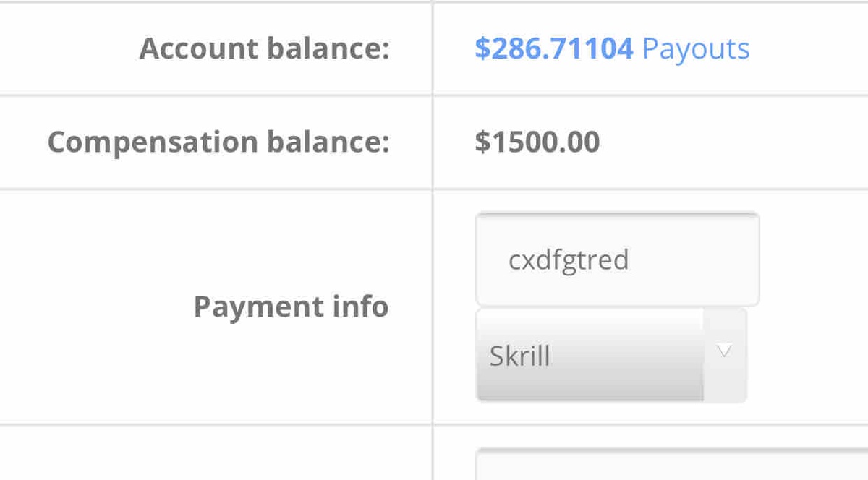Click the "Account balance:" label

click(x=264, y=48)
